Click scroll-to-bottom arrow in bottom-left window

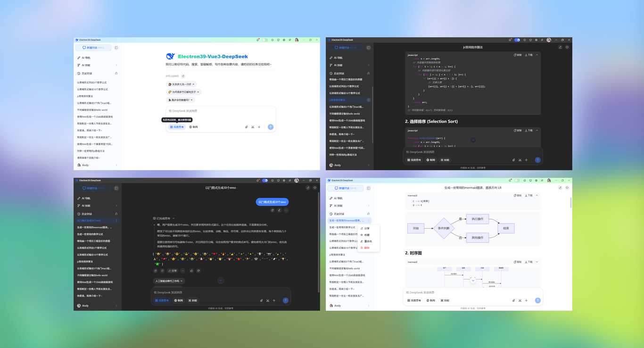pos(221,280)
